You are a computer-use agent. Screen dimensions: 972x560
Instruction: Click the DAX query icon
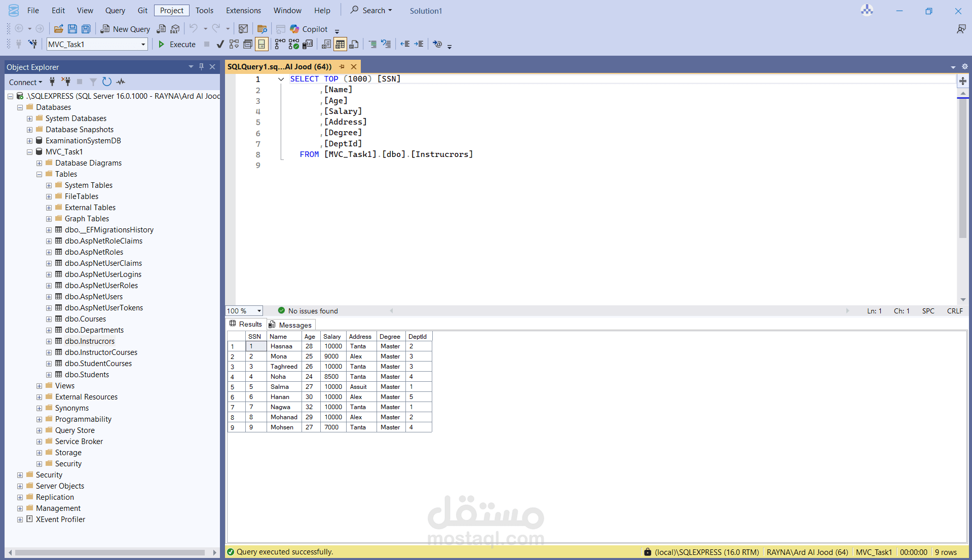(175, 29)
